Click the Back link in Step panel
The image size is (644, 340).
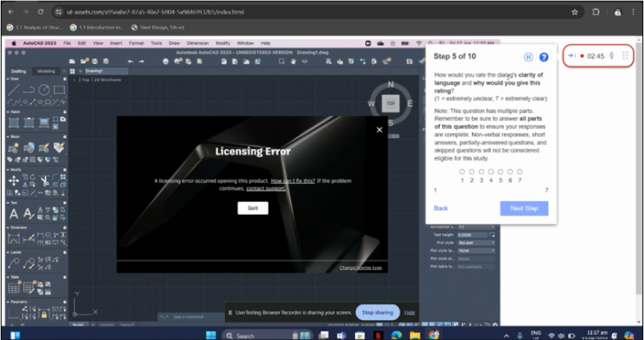click(x=441, y=208)
